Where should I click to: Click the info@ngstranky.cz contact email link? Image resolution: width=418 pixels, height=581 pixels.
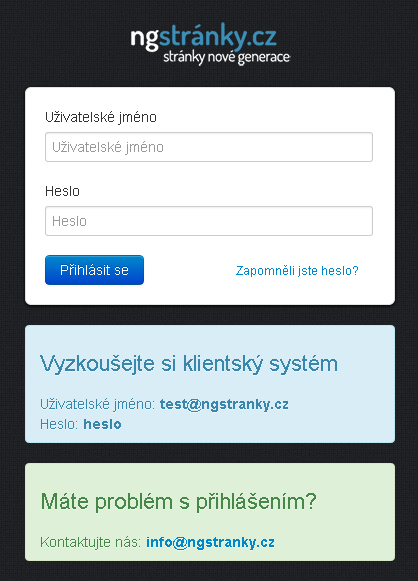(x=210, y=542)
